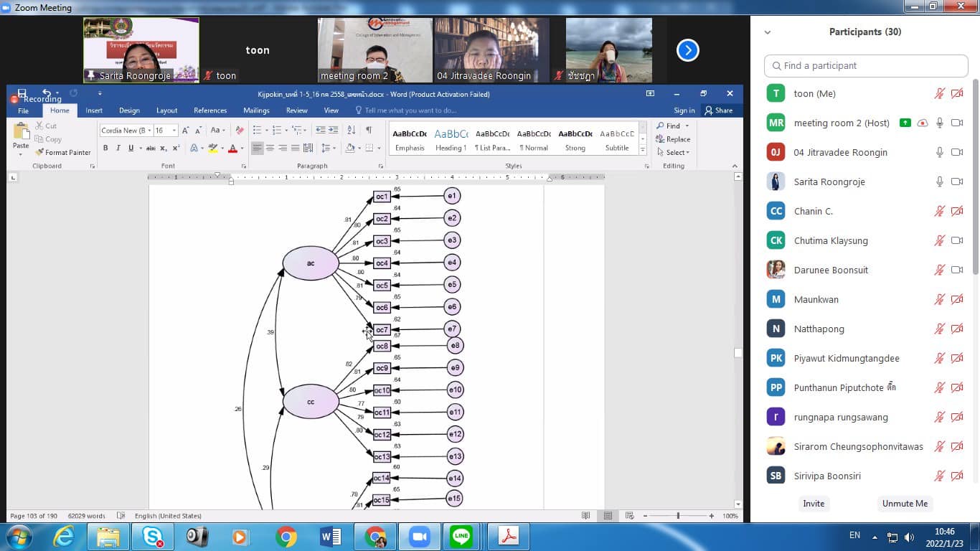
Task: Open the Layout ribbon tab
Action: point(166,110)
